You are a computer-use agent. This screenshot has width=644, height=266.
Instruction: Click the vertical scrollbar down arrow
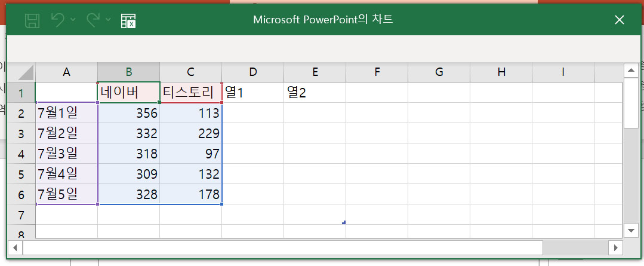pyautogui.click(x=630, y=231)
